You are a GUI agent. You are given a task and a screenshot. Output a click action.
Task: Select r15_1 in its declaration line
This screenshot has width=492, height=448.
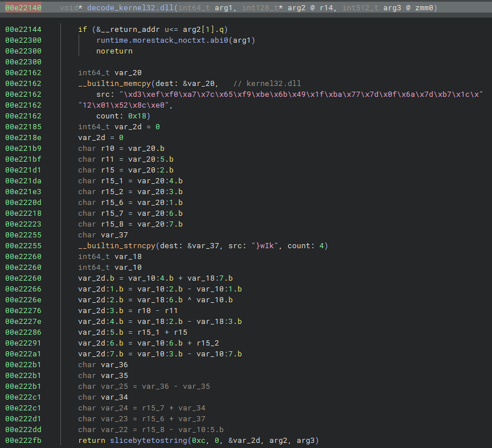[x=112, y=181]
